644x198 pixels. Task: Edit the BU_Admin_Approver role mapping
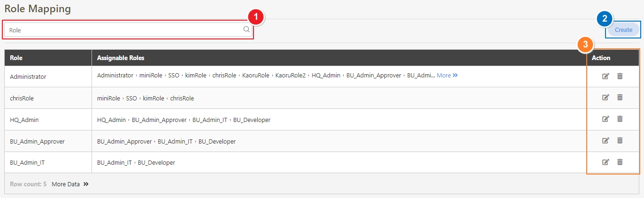point(606,140)
